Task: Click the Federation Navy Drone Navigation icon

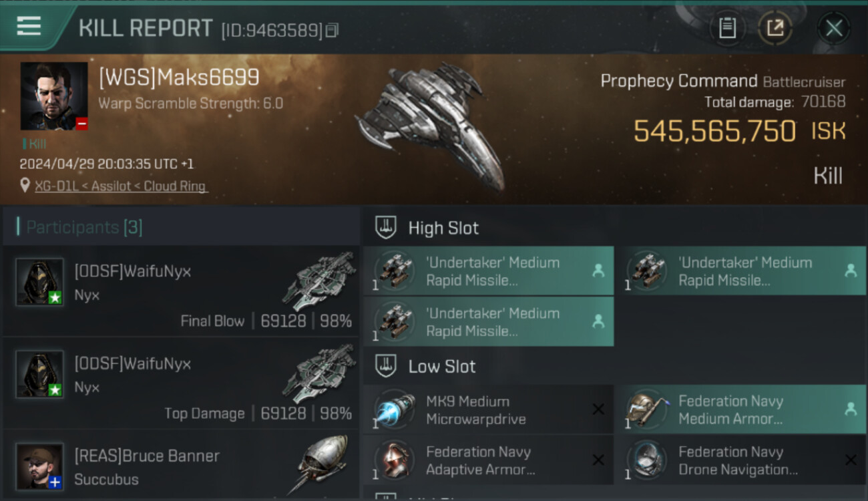Action: pyautogui.click(x=647, y=460)
